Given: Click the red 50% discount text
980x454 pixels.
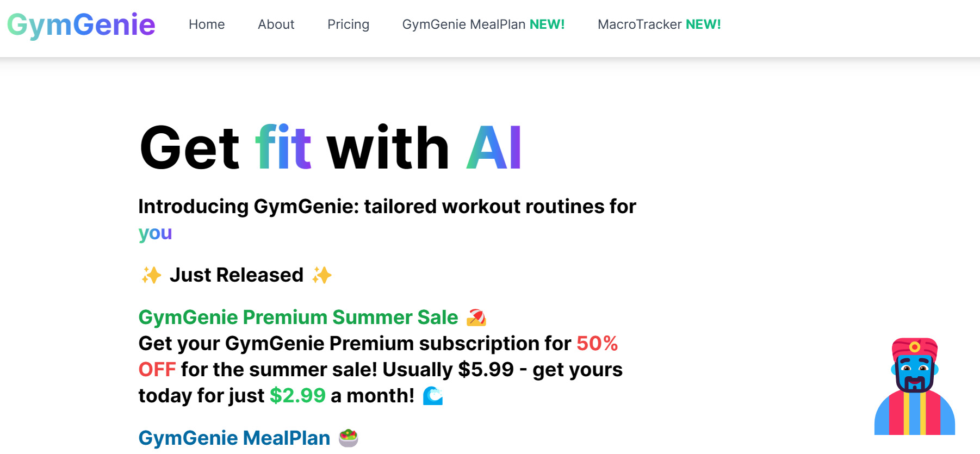Looking at the screenshot, I should (597, 344).
